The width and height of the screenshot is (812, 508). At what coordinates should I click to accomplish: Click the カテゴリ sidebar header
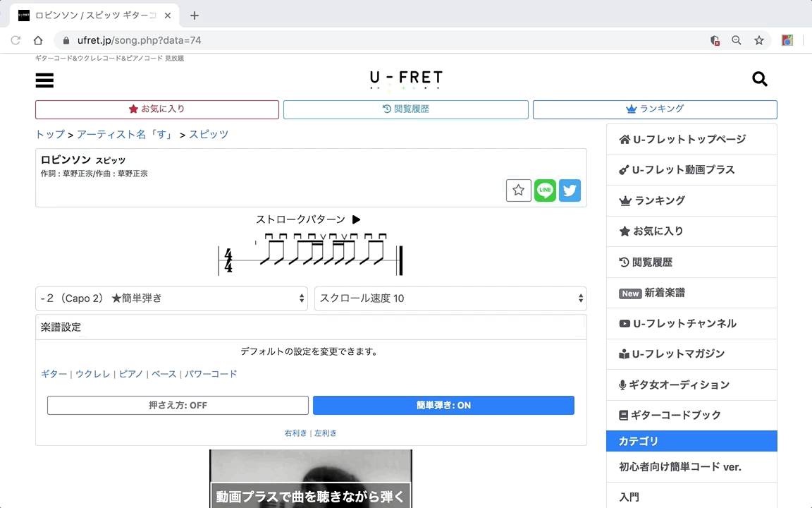pyautogui.click(x=691, y=441)
